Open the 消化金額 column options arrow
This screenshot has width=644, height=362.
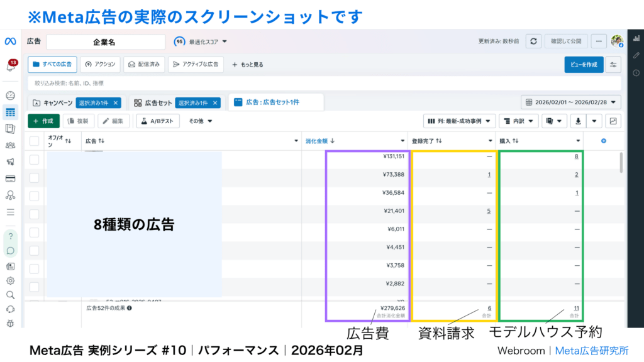click(x=402, y=141)
